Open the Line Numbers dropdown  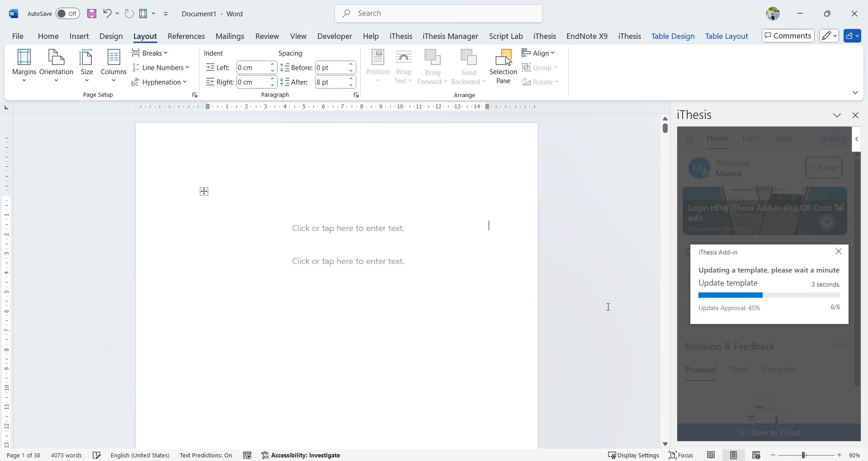click(x=161, y=67)
